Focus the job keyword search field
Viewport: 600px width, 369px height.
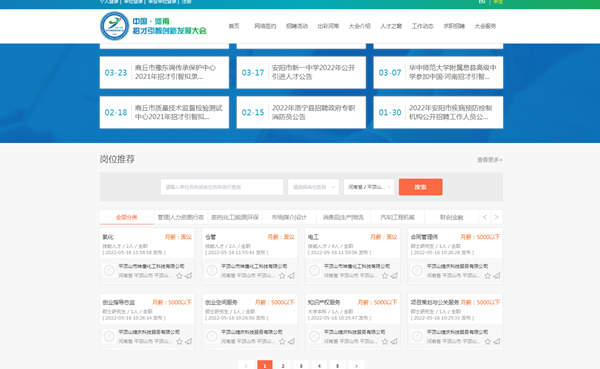pyautogui.click(x=222, y=187)
